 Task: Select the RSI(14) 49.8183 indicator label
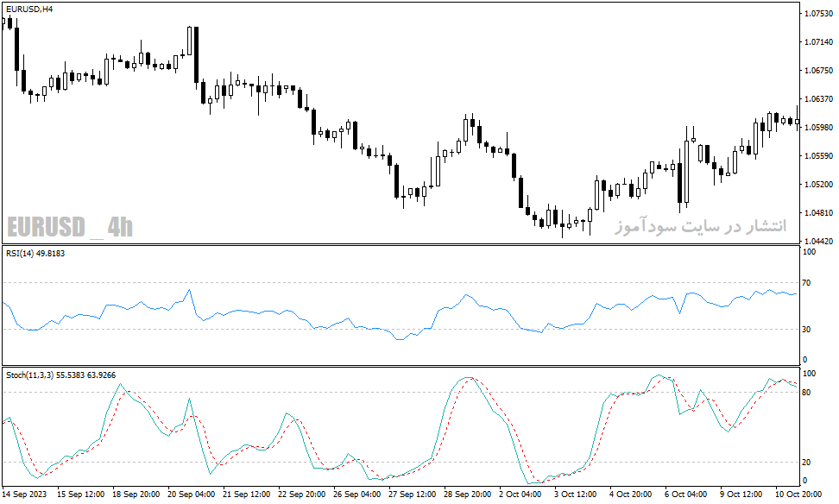point(35,253)
